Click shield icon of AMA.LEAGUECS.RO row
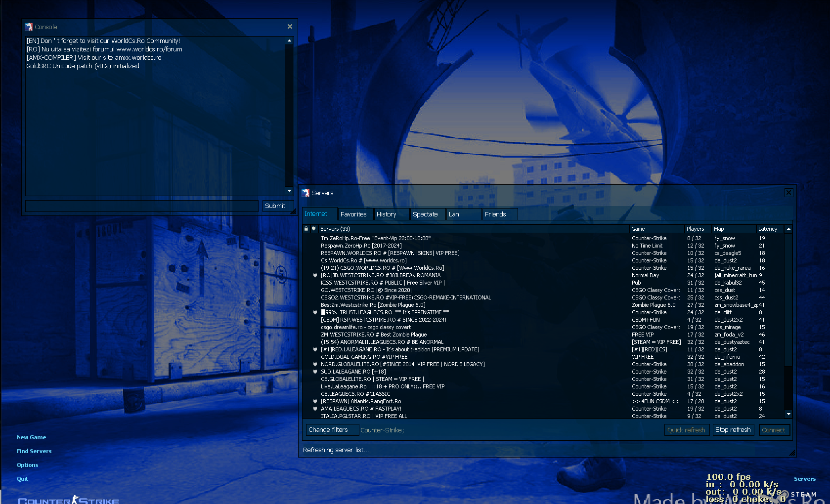Screen dimensions: 830x504 tap(315, 409)
